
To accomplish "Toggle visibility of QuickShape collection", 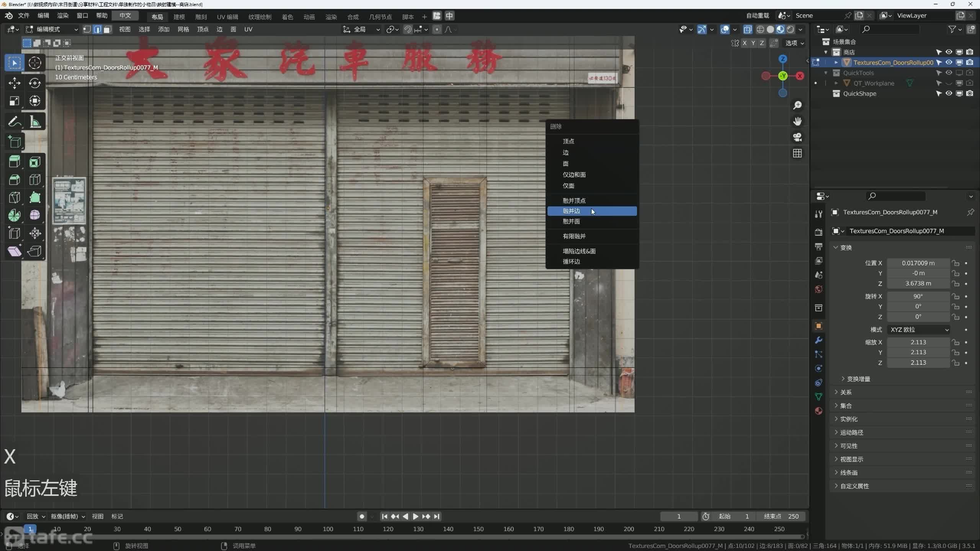I will pyautogui.click(x=949, y=93).
